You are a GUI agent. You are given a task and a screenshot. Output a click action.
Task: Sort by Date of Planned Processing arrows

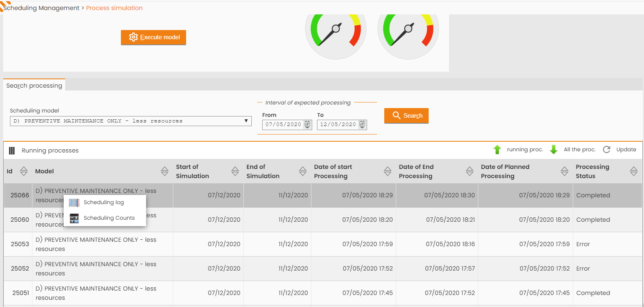564,171
